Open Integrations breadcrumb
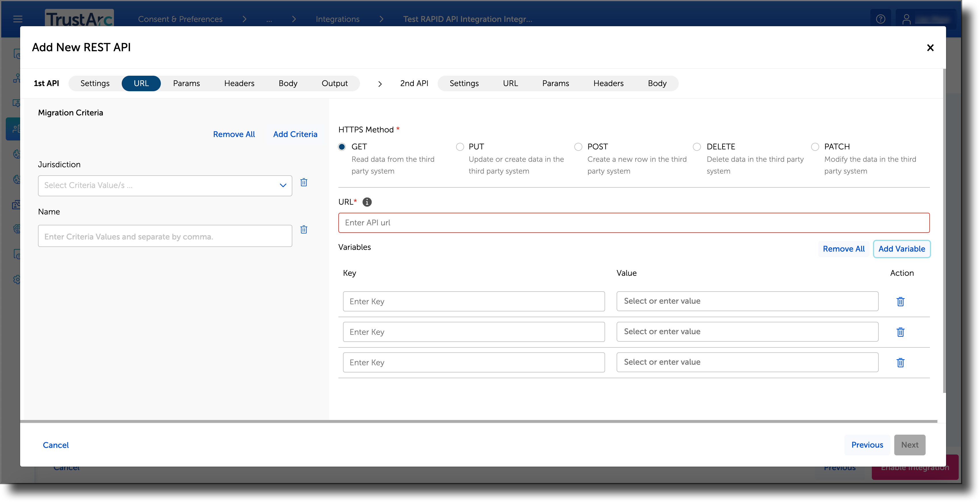Viewport: 980px width, 502px height. (338, 19)
